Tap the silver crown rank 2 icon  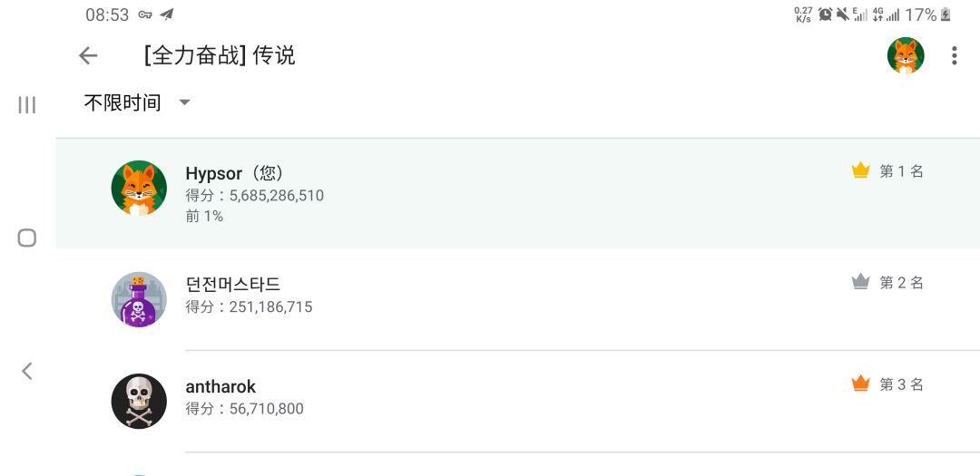tap(860, 282)
